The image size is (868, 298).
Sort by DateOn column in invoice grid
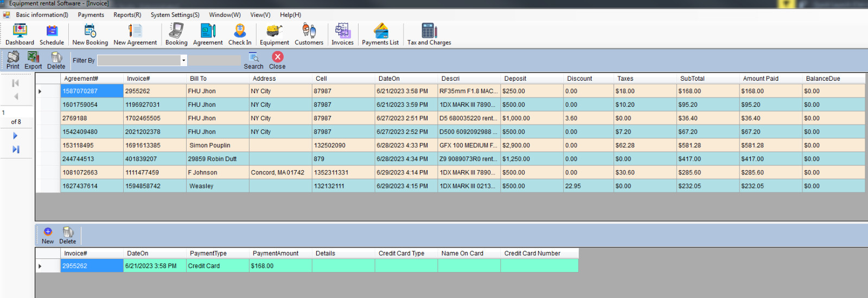(x=406, y=79)
